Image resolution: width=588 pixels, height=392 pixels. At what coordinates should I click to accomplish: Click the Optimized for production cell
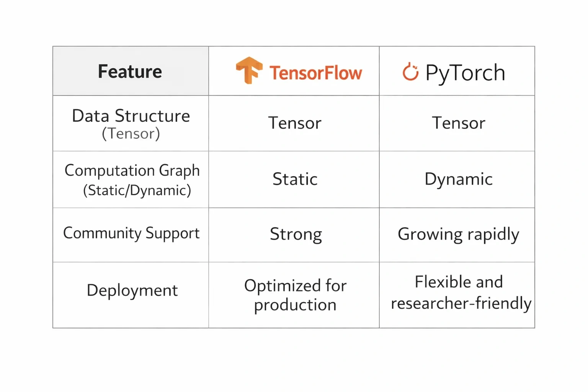[294, 295]
